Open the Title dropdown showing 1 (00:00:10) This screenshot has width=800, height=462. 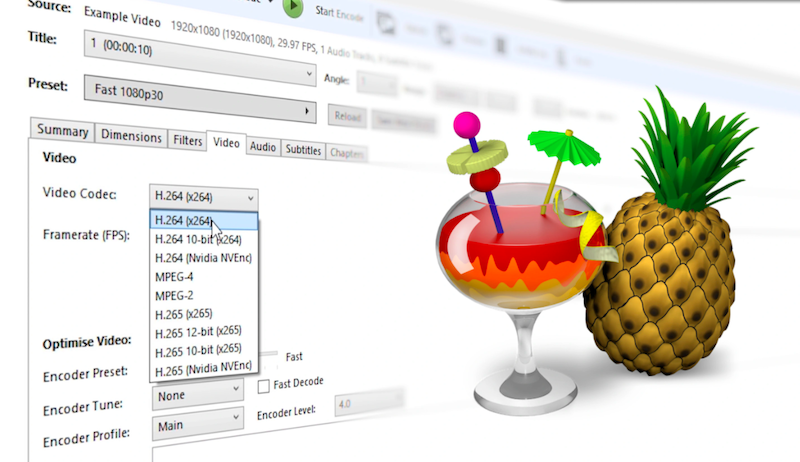coord(199,57)
